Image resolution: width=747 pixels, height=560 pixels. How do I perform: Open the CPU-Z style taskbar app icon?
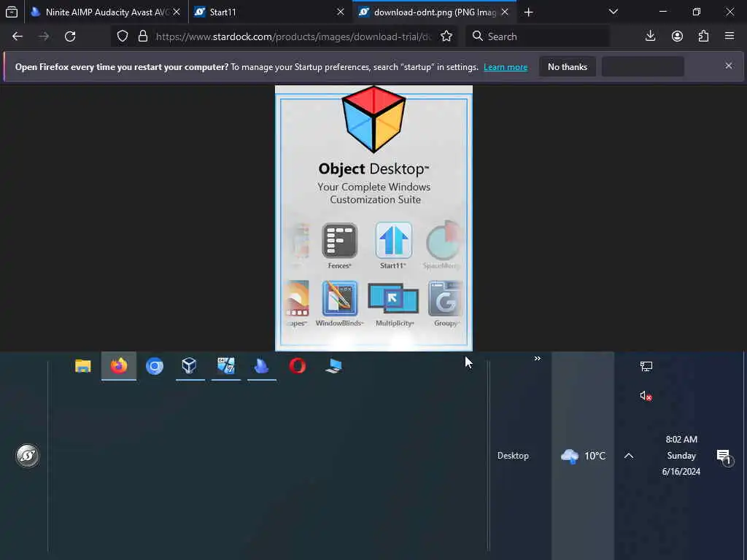pyautogui.click(x=226, y=366)
